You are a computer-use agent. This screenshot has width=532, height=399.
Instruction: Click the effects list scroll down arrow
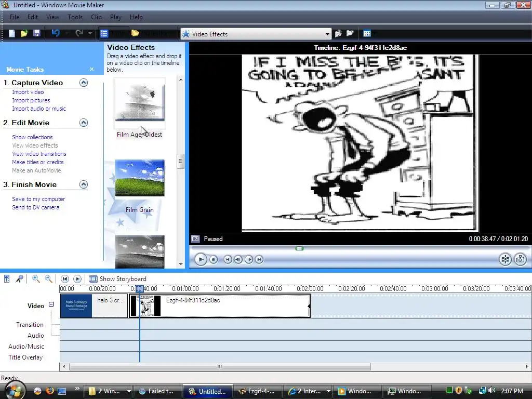(x=181, y=264)
